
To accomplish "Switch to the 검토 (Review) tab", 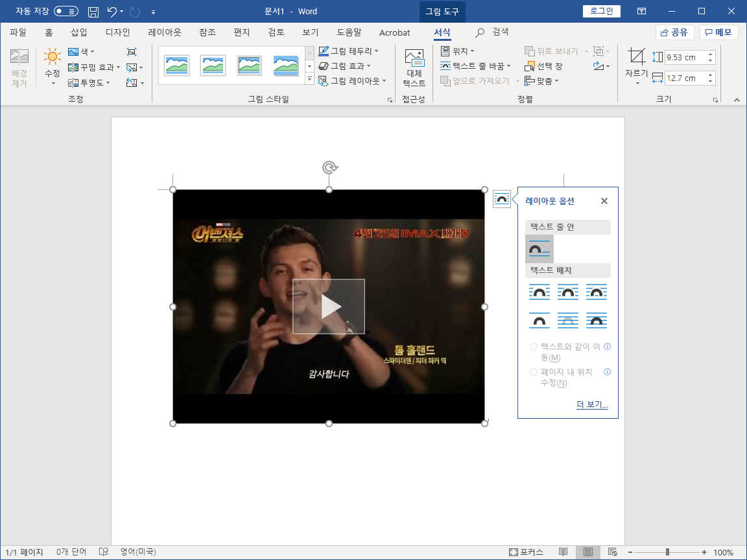I will click(276, 32).
